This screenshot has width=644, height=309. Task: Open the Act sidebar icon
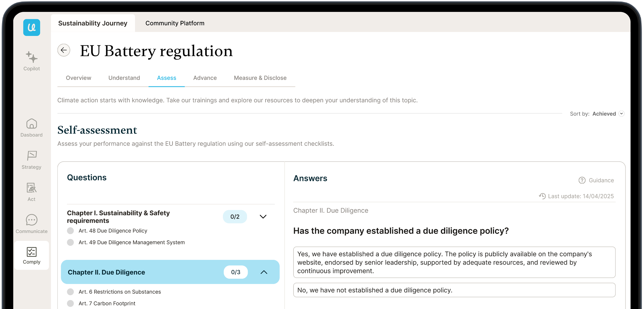click(x=32, y=188)
